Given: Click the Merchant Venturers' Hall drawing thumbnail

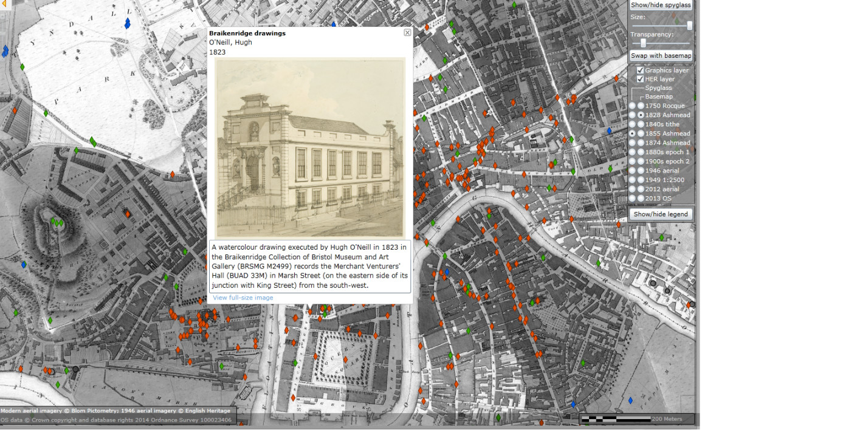Looking at the screenshot, I should pyautogui.click(x=310, y=148).
